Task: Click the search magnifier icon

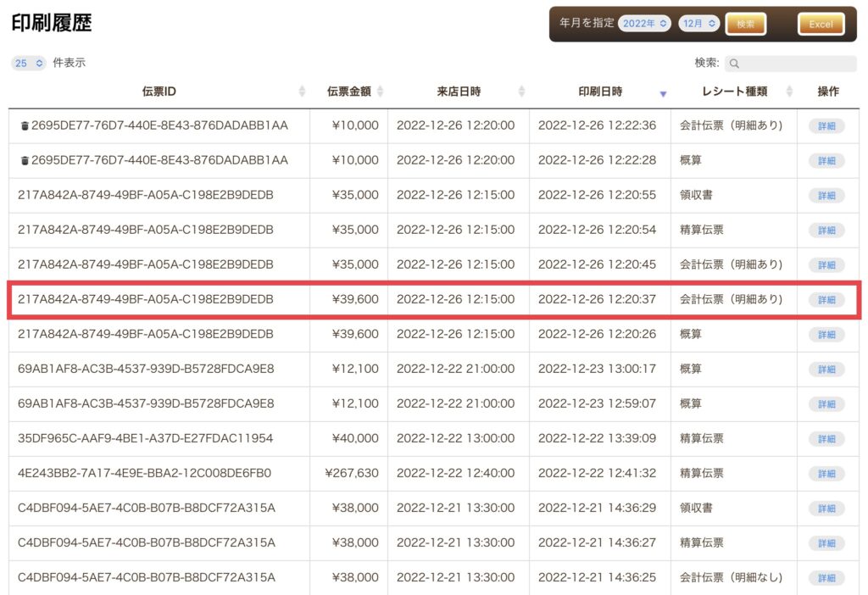Action: [734, 64]
